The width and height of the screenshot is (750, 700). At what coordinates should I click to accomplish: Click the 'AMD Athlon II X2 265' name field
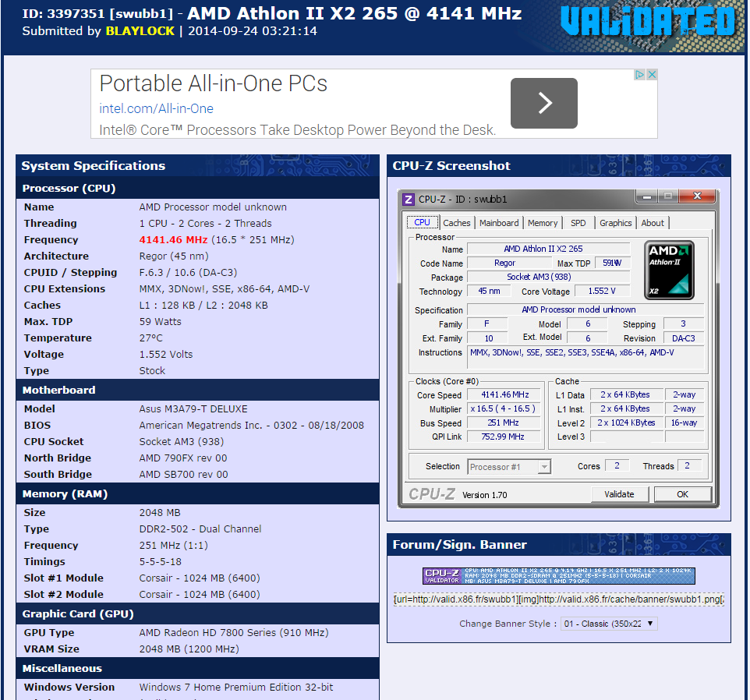pyautogui.click(x=548, y=249)
